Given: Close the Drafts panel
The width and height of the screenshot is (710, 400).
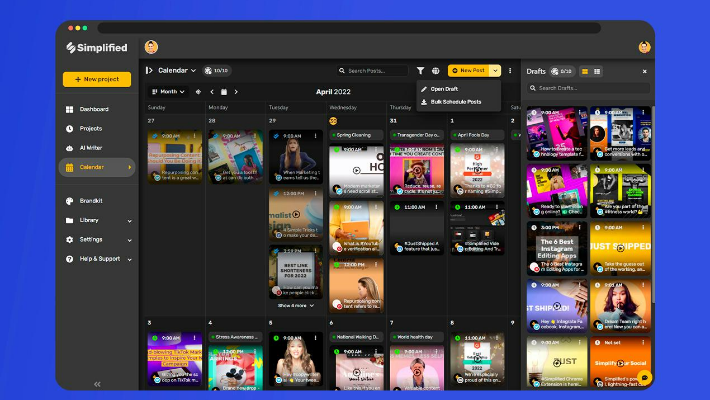Looking at the screenshot, I should click(x=645, y=72).
